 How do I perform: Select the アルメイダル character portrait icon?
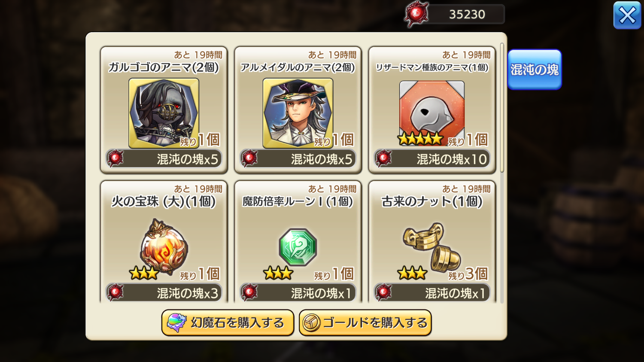click(x=298, y=113)
